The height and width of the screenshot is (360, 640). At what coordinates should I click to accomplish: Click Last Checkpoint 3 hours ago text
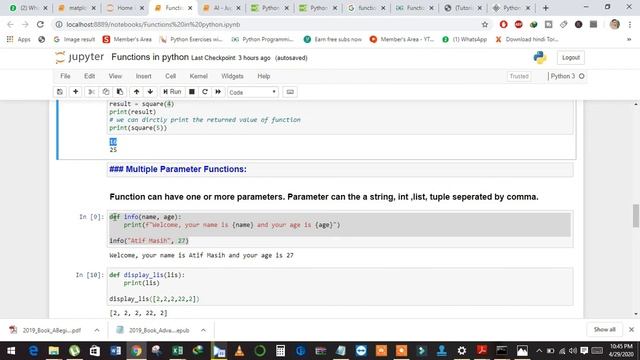point(231,58)
